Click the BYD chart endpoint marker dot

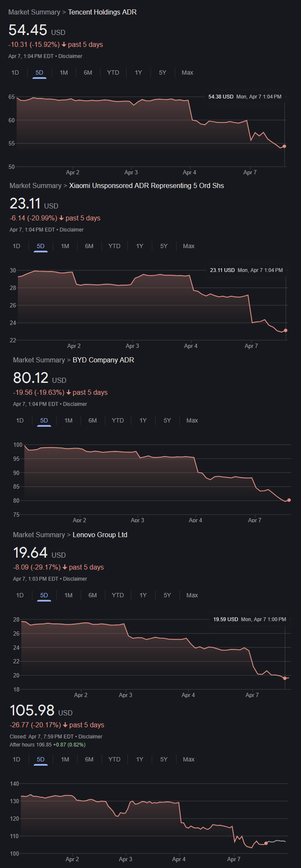coord(289,500)
